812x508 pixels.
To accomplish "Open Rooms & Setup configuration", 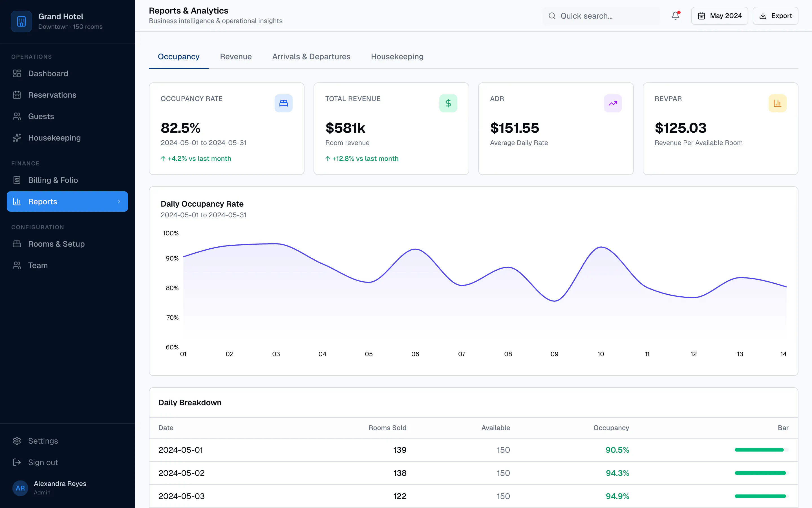I will point(67,244).
